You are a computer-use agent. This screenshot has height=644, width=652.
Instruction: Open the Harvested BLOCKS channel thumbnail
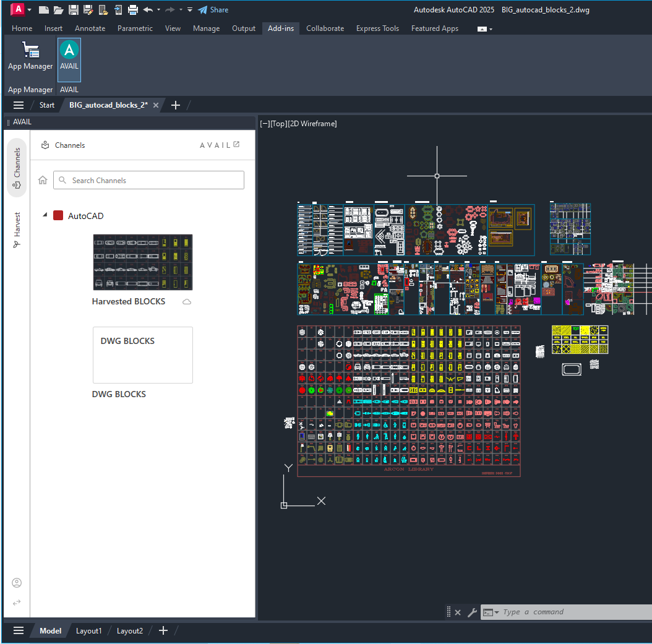click(142, 262)
